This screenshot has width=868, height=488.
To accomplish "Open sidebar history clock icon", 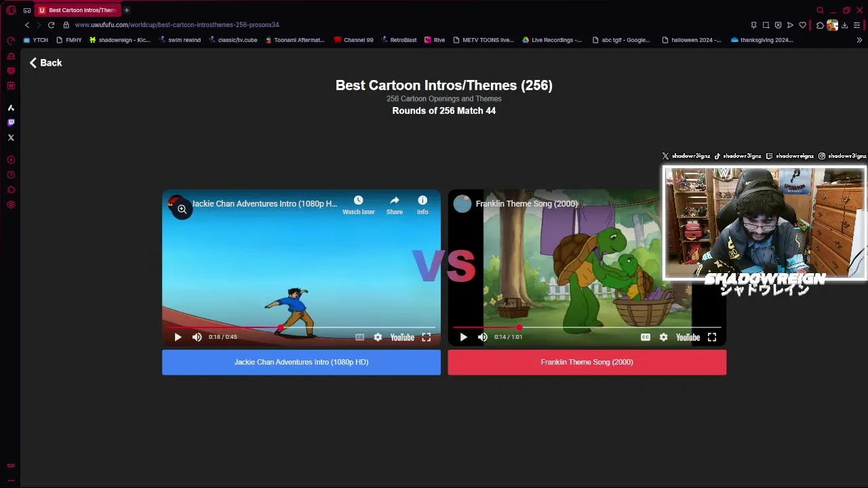I will click(11, 175).
